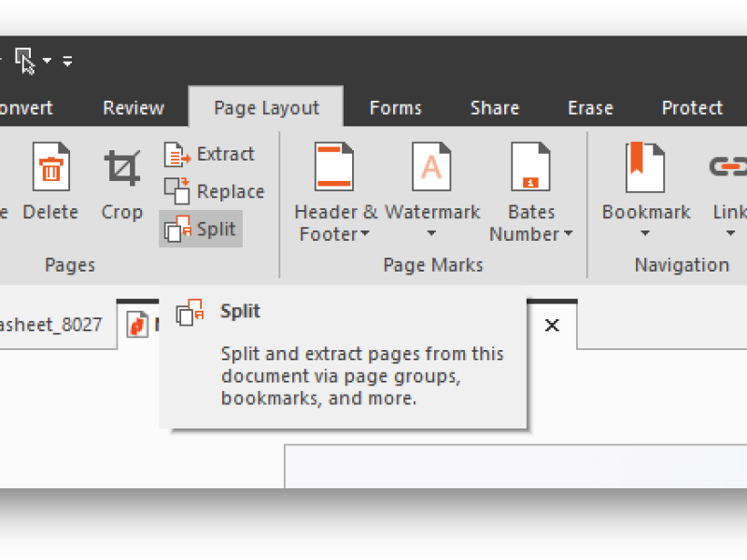The width and height of the screenshot is (747, 560).
Task: Click the Split document icon
Action: [x=177, y=229]
